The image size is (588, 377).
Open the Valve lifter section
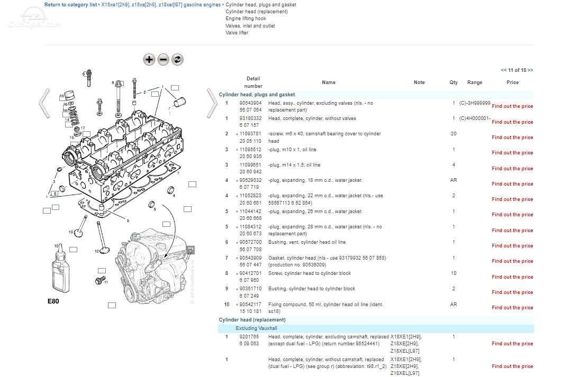point(237,33)
